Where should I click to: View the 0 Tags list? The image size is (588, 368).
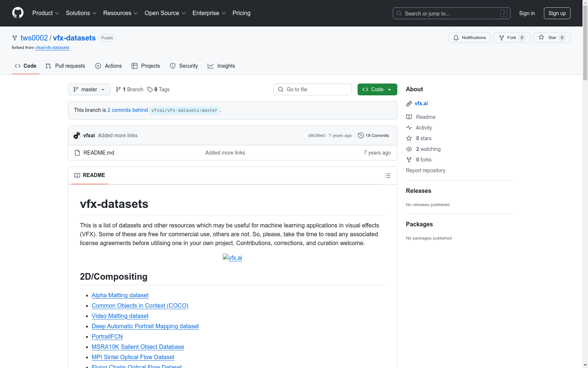(x=158, y=89)
